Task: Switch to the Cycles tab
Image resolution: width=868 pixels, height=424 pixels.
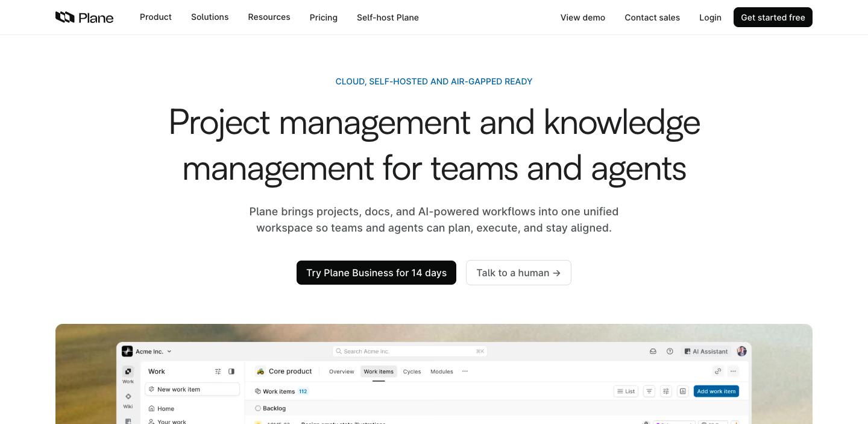Action: [x=412, y=372]
